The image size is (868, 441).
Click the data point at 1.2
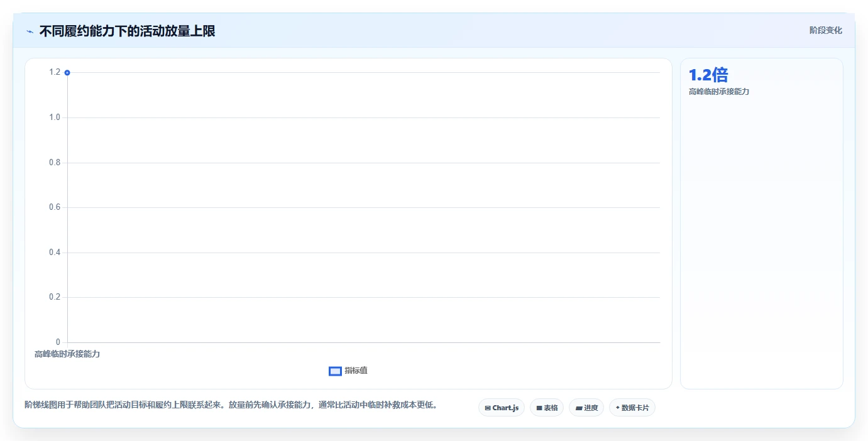click(x=67, y=72)
